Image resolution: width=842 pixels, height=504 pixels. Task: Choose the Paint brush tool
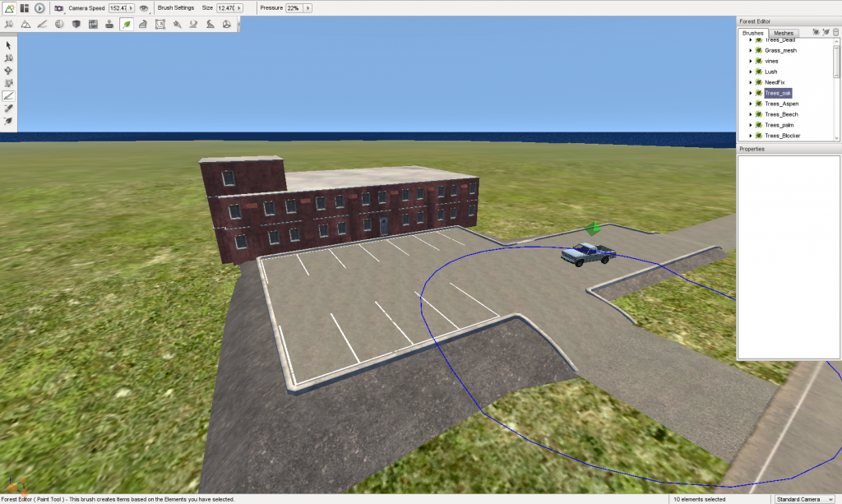click(x=8, y=96)
